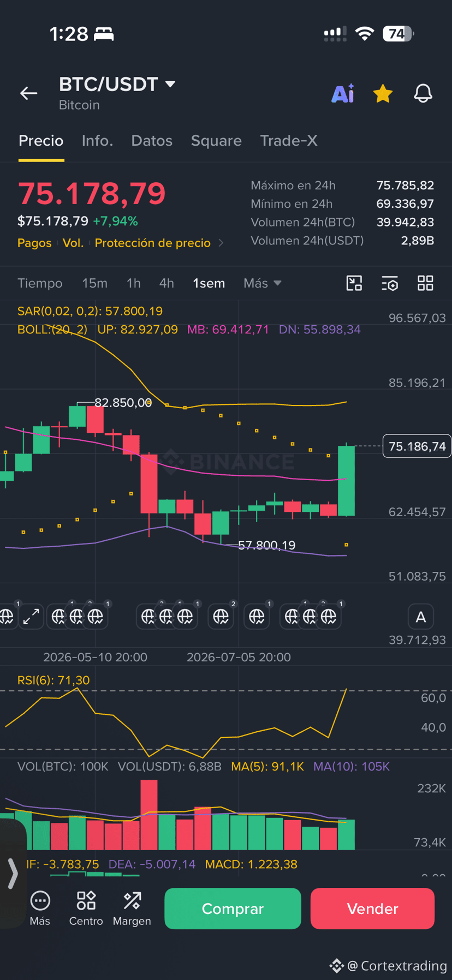The height and width of the screenshot is (980, 452).
Task: Open the news globe marker badged 2
Action: (x=221, y=617)
